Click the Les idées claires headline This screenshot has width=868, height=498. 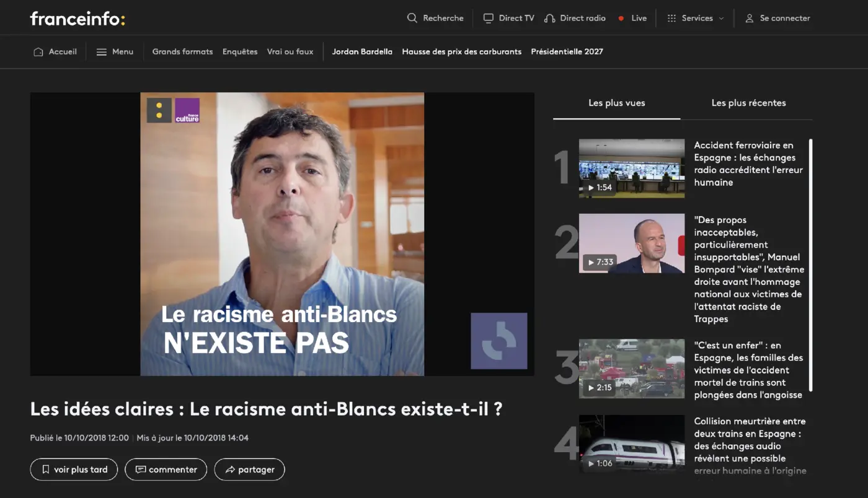pos(267,409)
